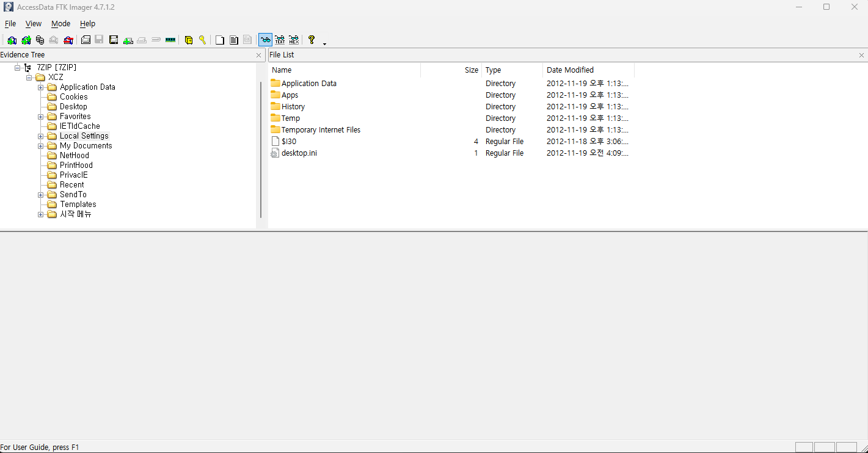Select the desktop.ini file entry
Screen dimensions: 868x453
[x=299, y=153]
